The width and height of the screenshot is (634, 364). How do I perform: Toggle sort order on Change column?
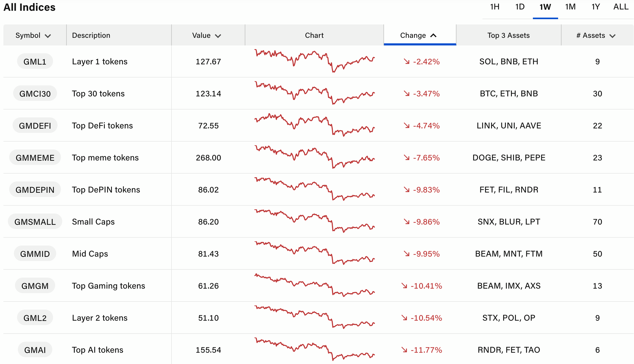coord(434,35)
